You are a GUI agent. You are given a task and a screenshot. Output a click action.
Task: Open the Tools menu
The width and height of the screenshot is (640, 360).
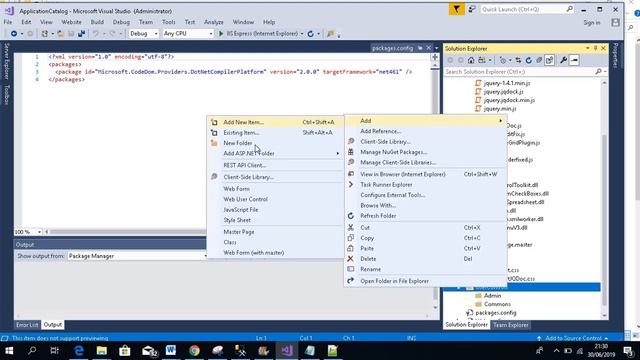pos(169,22)
